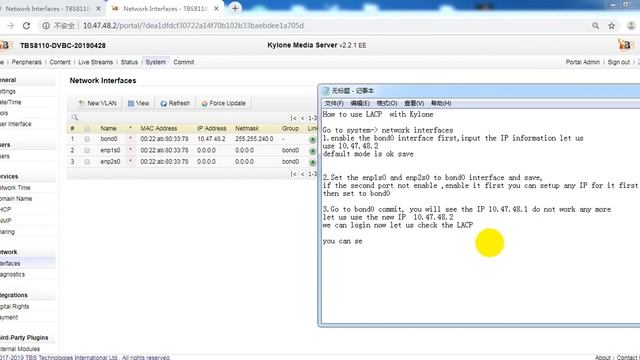Bookmark this page with star icon

click(611, 26)
